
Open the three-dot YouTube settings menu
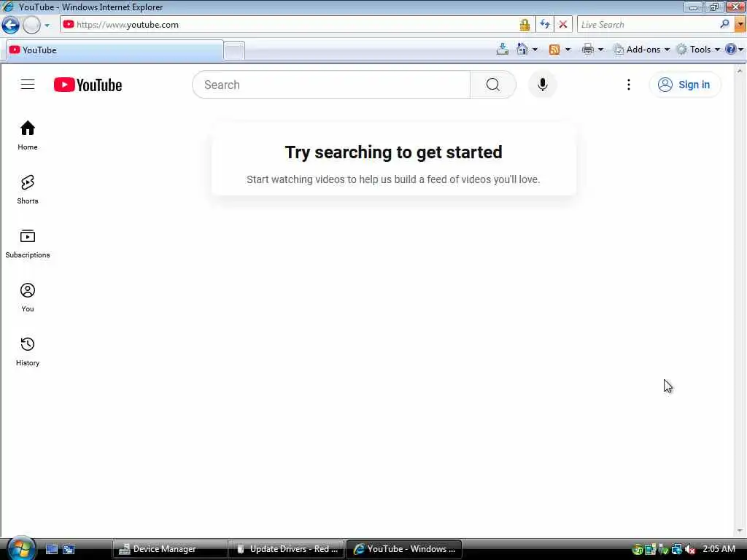coord(628,85)
